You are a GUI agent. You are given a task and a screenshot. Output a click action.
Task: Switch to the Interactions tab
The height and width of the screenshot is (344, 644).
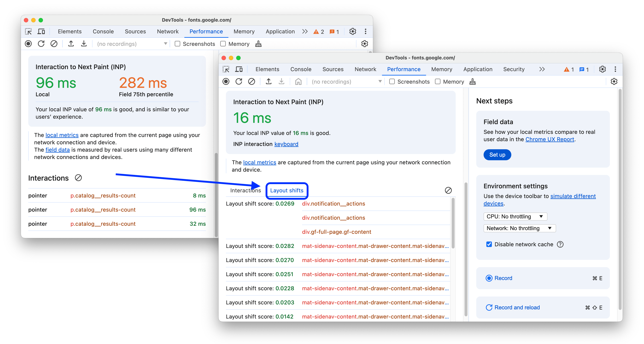tap(245, 190)
